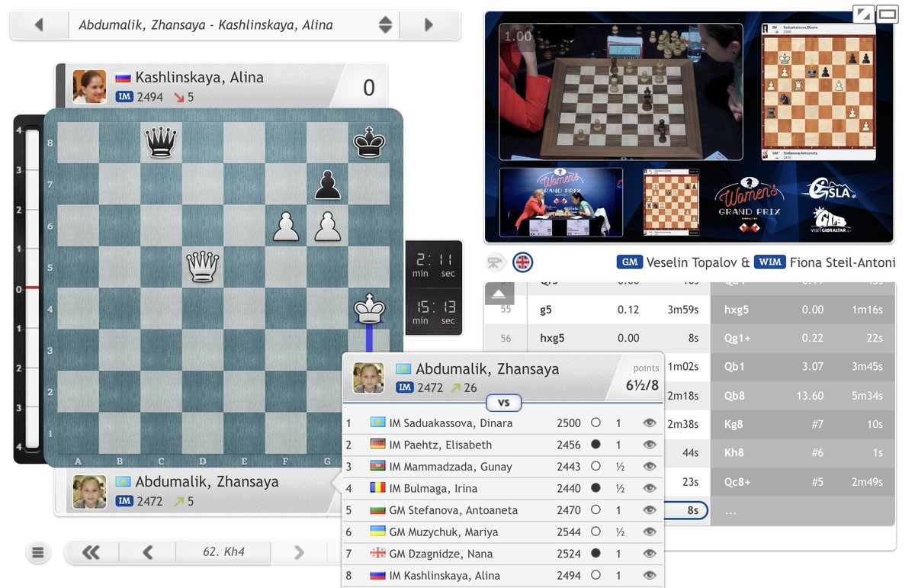Click the Kazakhstan flag next to Abdumalik below the board
The width and height of the screenshot is (915, 588).
click(x=123, y=482)
